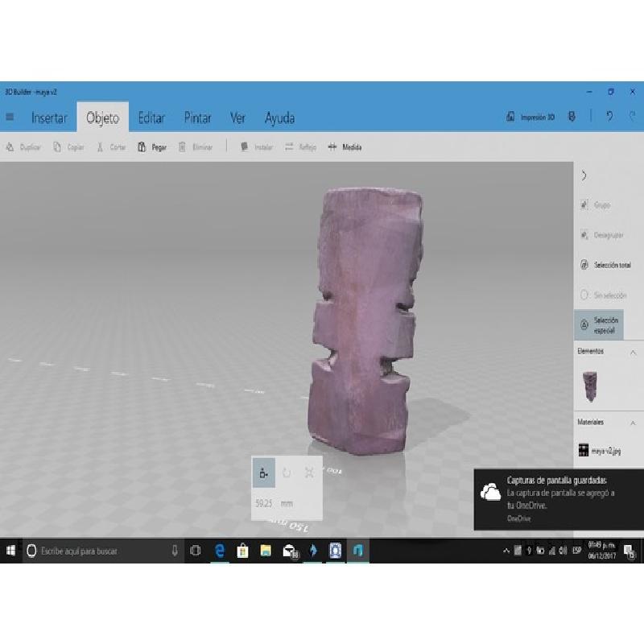Open the Ayuda tab
The image size is (644, 644).
tap(279, 118)
